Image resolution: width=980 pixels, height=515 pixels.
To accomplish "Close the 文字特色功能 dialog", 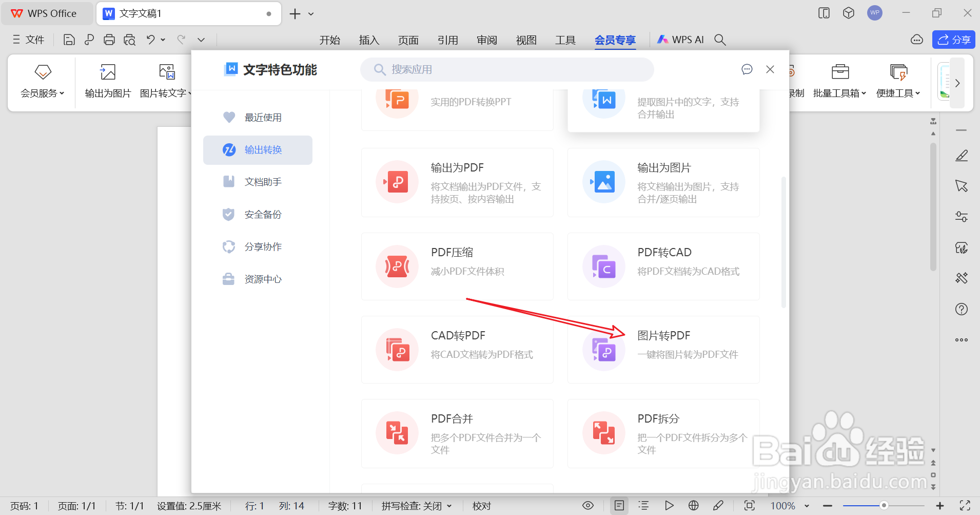I will pyautogui.click(x=770, y=69).
